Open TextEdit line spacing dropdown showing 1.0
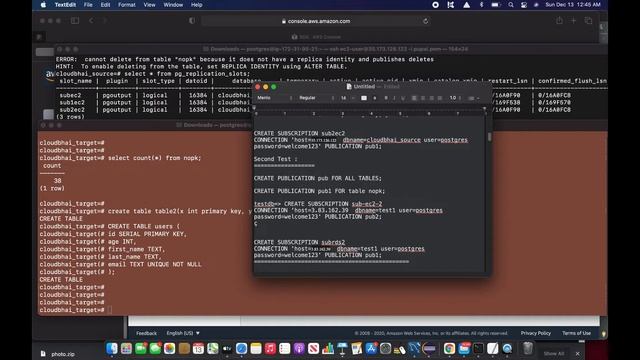Viewport: 640px width, 360px height. tap(455, 98)
